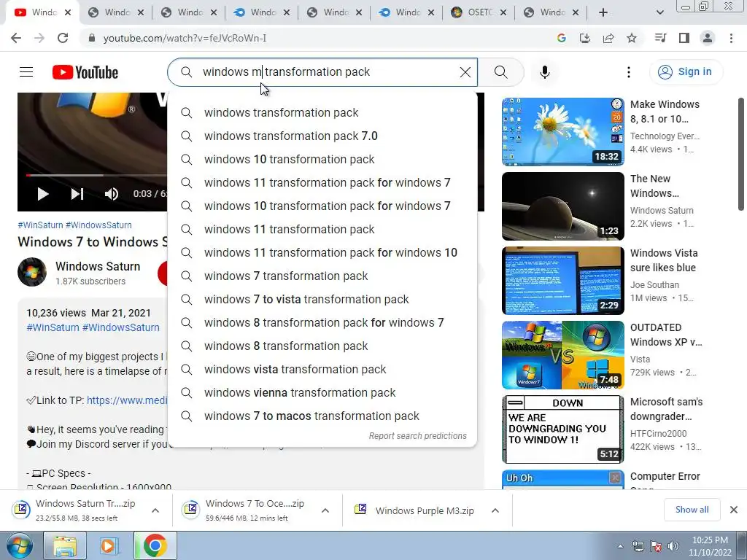Click the page vertical scrollbar

click(741, 154)
